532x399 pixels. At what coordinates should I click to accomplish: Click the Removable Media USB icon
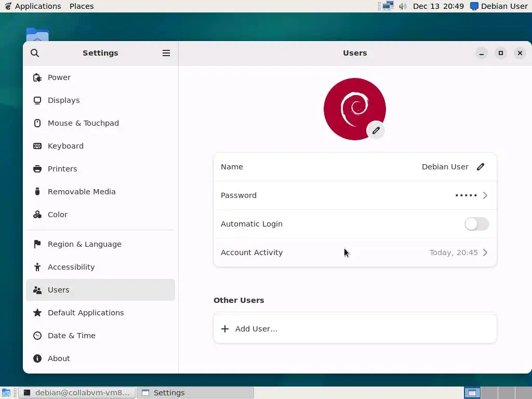[37, 192]
